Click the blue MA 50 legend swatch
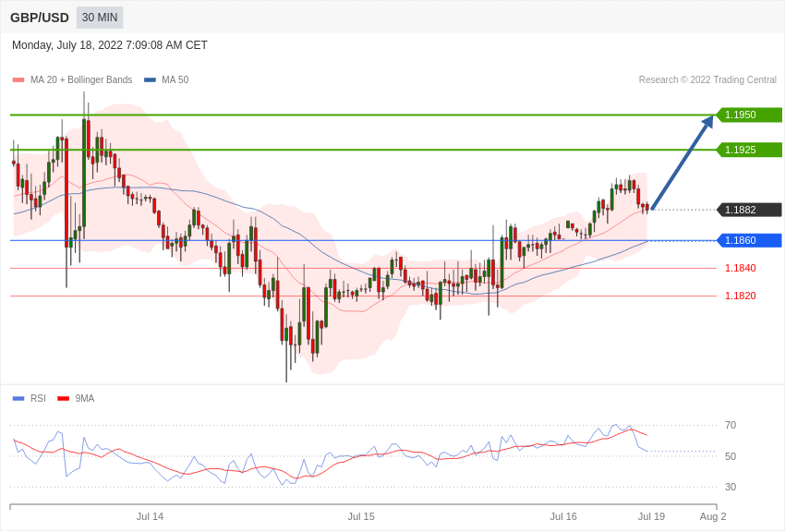Screen dimensions: 785x532 point(150,80)
